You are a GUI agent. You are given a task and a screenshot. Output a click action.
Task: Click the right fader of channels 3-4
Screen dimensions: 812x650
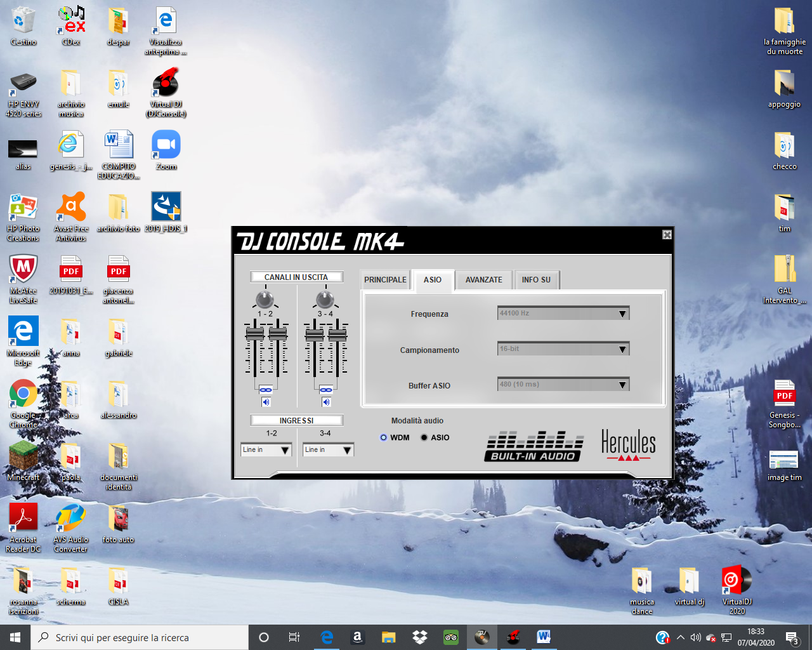[x=337, y=334]
